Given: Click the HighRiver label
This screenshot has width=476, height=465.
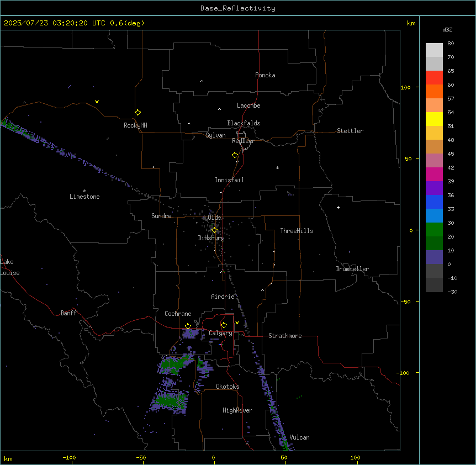Looking at the screenshot, I should coord(237,410).
